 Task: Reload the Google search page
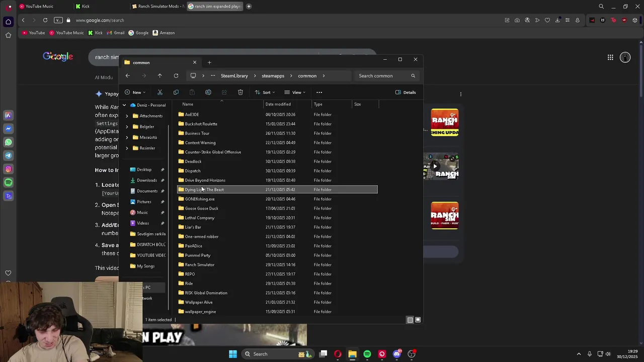[45, 20]
